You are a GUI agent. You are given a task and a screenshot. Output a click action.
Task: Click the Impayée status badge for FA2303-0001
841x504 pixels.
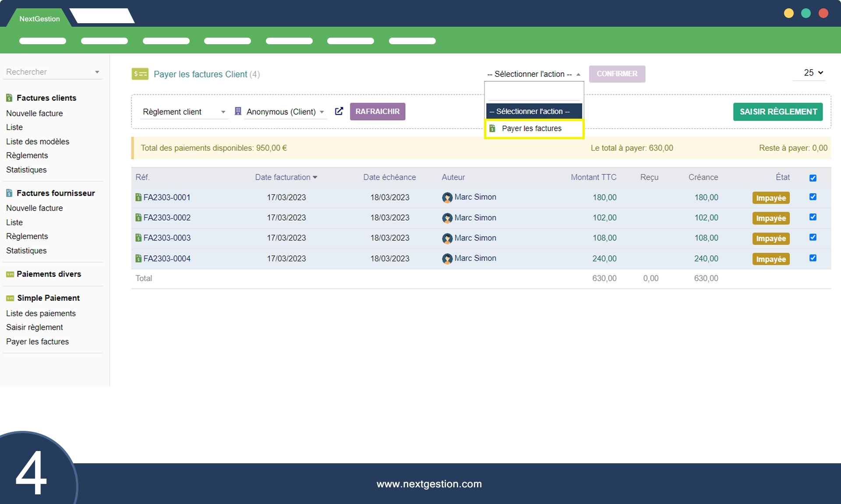coord(770,198)
